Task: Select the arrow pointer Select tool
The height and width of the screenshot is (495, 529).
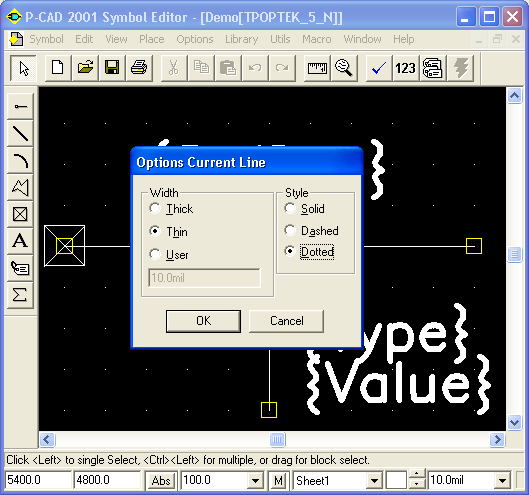Action: [x=23, y=68]
